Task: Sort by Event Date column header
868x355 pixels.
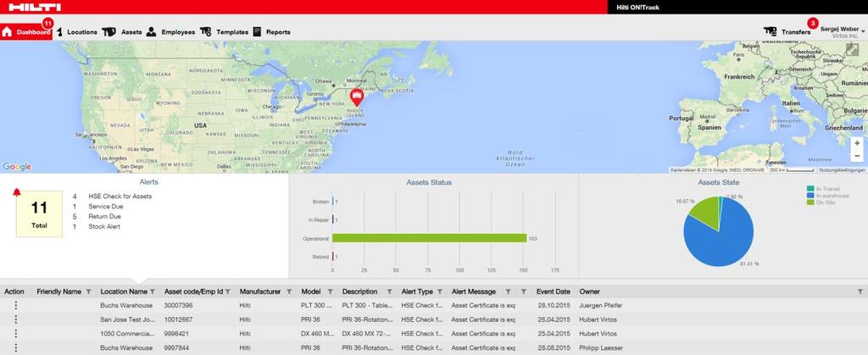Action: pyautogui.click(x=553, y=291)
